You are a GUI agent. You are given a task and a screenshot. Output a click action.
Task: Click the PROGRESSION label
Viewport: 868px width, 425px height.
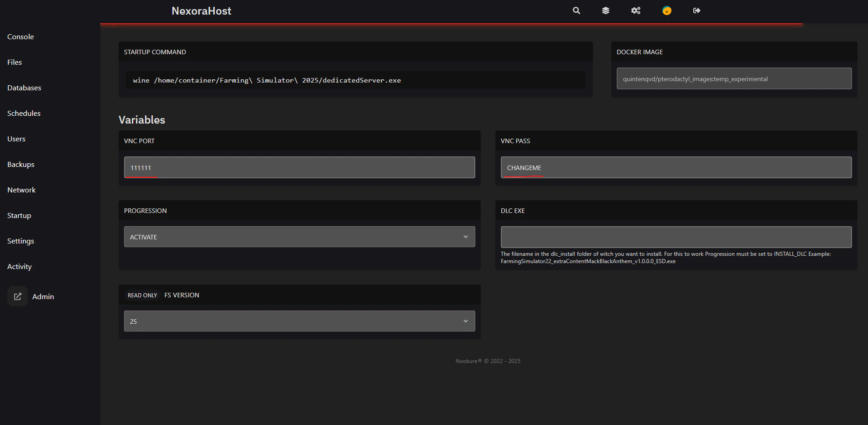point(146,211)
